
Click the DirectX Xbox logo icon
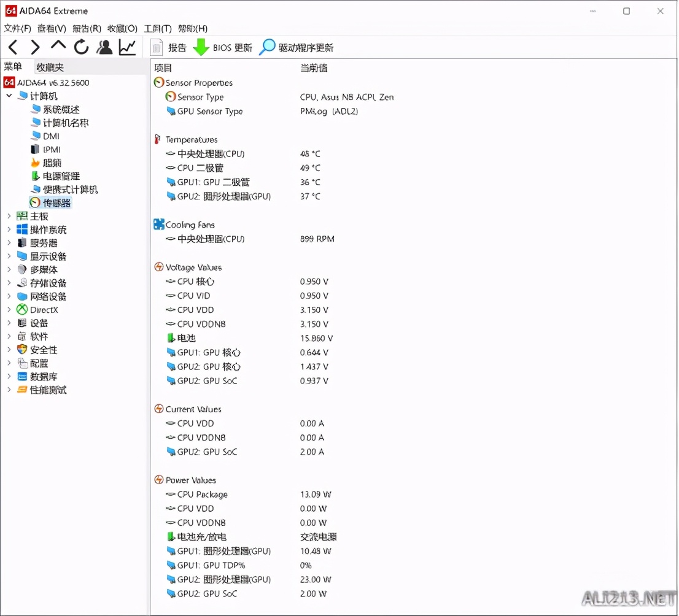21,309
